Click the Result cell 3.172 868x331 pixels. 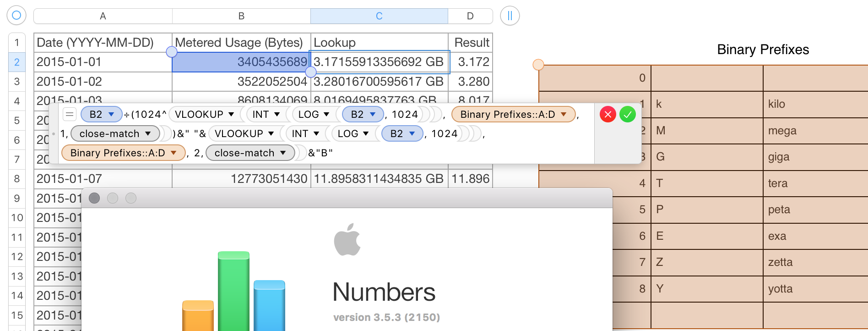(470, 62)
